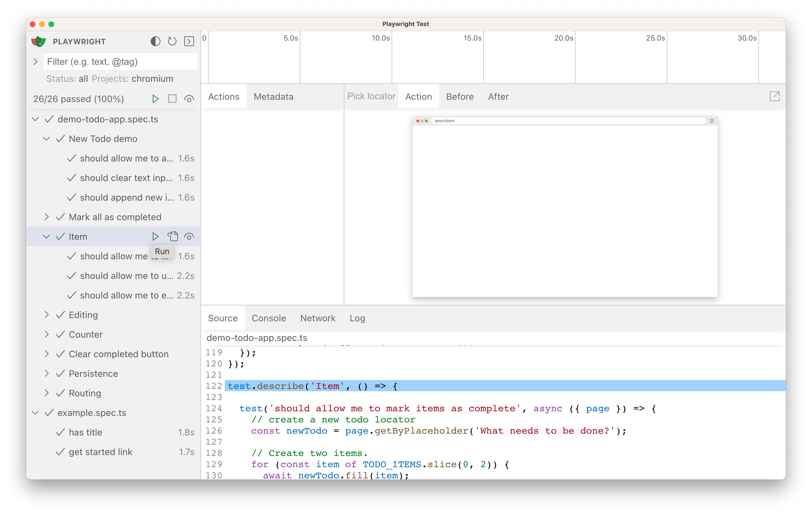Click the hamburger menu in the snapshot browser
The height and width of the screenshot is (514, 812).
click(x=712, y=121)
